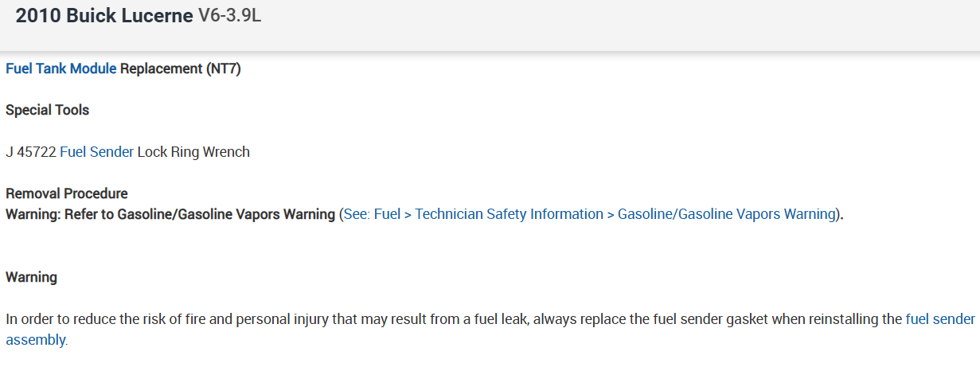Click the "2010 Buick Lucerne" vehicle title
980x371 pixels.
[x=104, y=17]
